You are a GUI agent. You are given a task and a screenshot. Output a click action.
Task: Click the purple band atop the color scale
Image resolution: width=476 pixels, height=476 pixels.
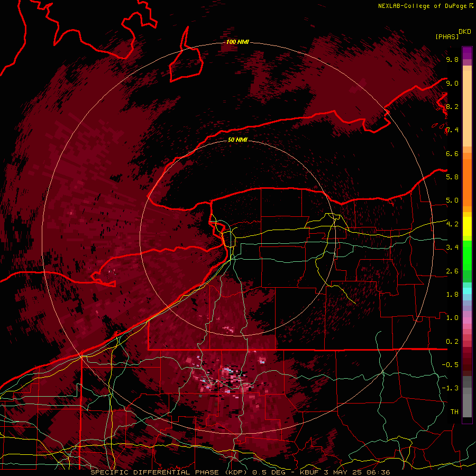(x=467, y=53)
